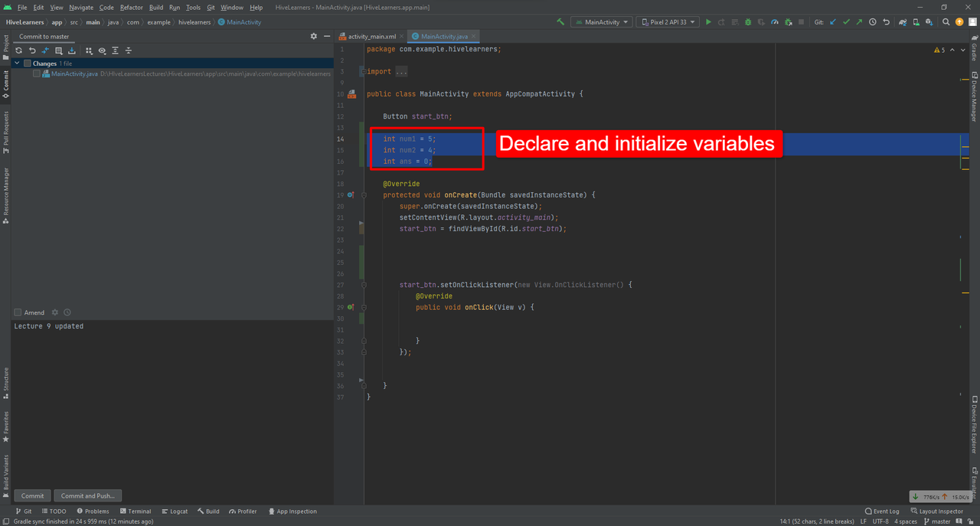Hide the Commit tool window
The height and width of the screenshot is (526, 980).
pos(326,36)
